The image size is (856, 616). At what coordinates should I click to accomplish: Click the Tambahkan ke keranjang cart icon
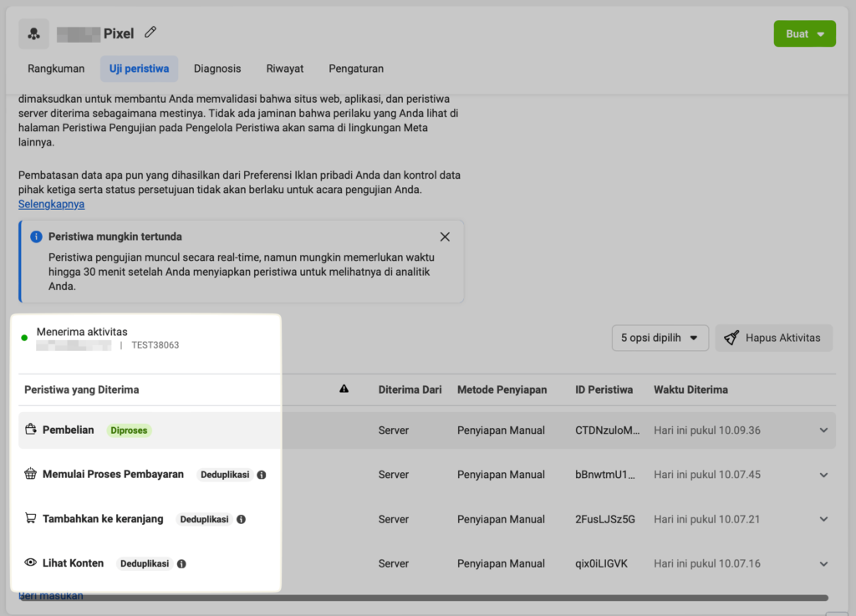click(x=31, y=518)
